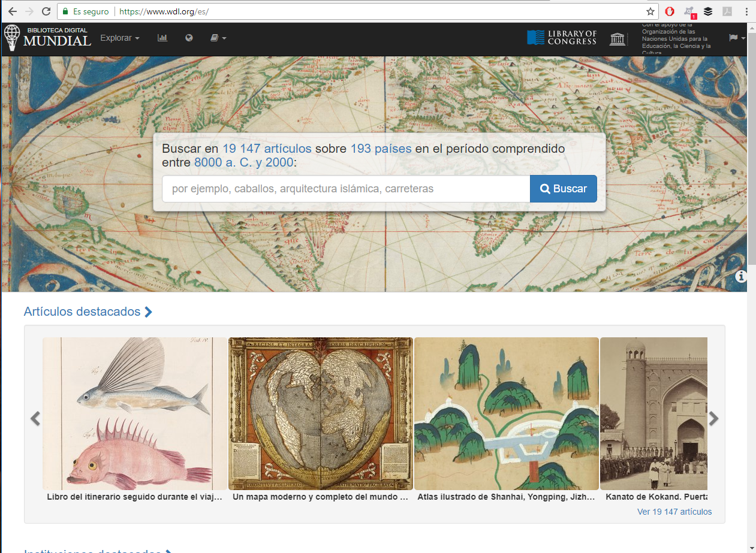This screenshot has height=553, width=756.
Task: Bookmark page with the star icon
Action: [x=650, y=11]
